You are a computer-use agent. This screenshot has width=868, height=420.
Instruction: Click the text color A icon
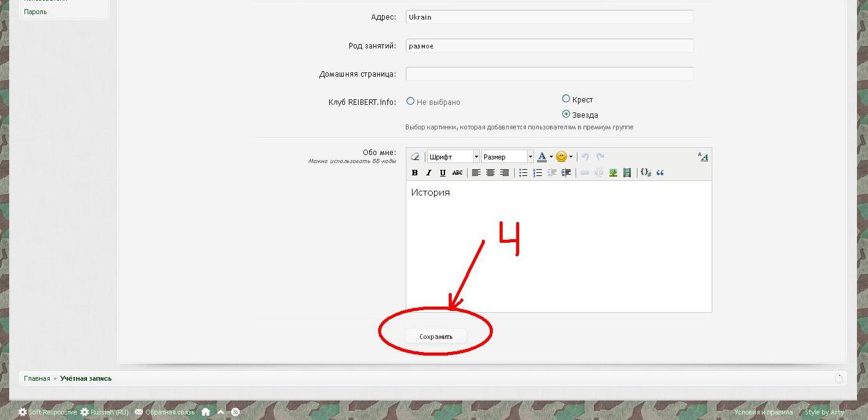tap(542, 157)
